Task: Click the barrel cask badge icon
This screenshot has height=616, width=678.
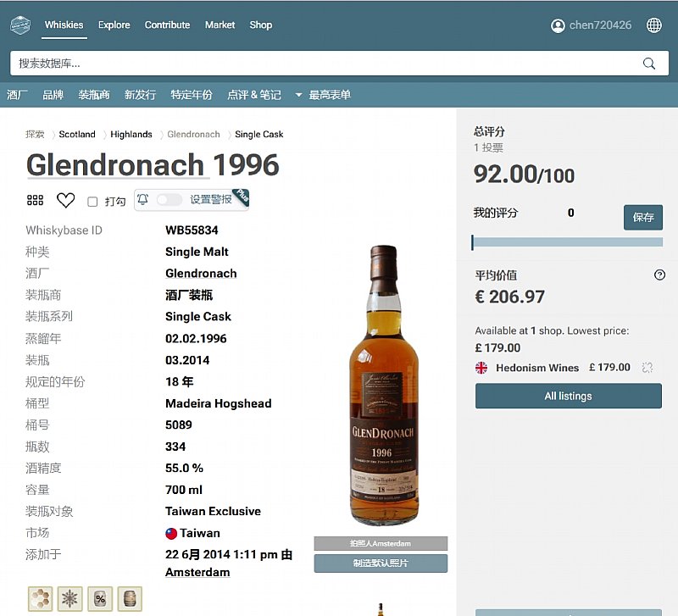Action: (x=130, y=598)
